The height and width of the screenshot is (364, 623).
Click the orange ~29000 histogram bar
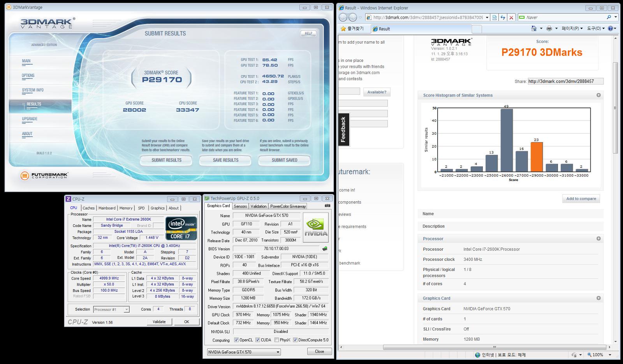(536, 157)
